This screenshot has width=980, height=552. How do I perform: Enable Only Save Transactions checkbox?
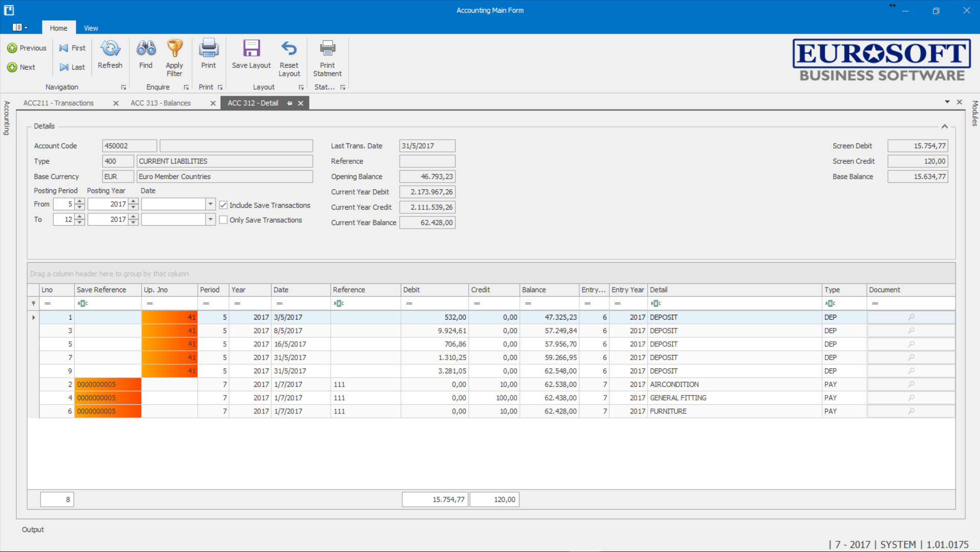pyautogui.click(x=223, y=220)
